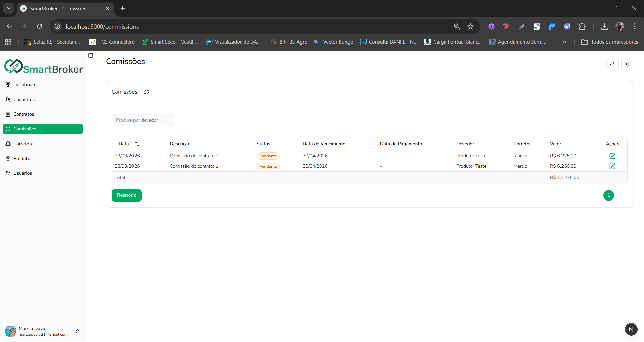Expand the Marcio David user menu
The image size is (644, 342).
[77, 331]
